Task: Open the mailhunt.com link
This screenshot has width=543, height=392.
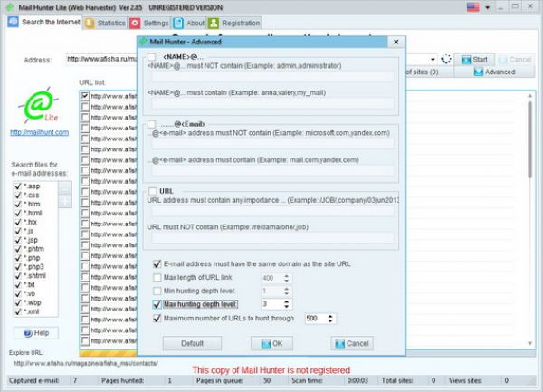Action: tap(40, 132)
